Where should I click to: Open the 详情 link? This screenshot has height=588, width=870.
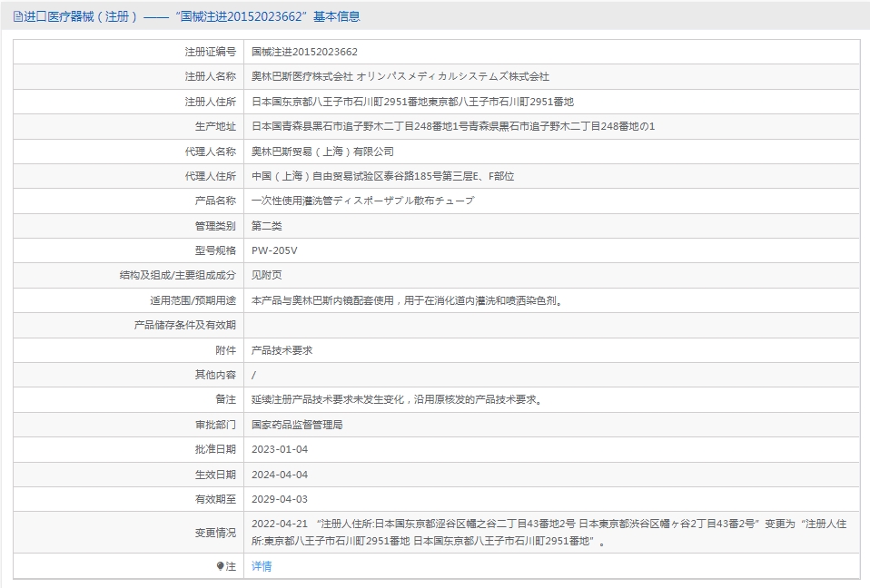[x=262, y=566]
